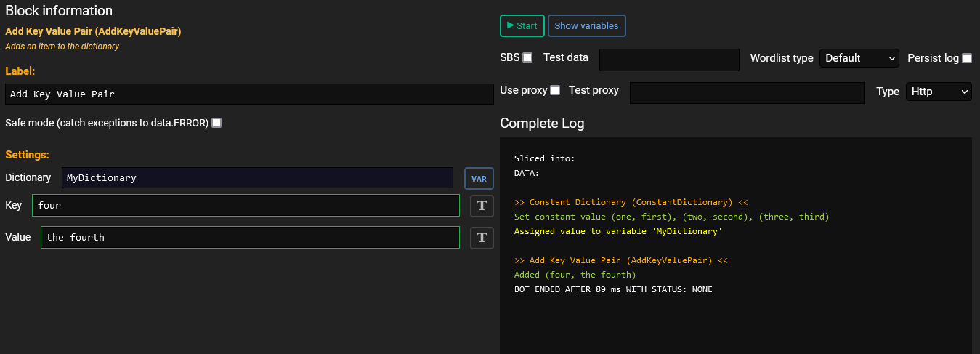
Task: Click the VAR button beside Dictionary
Action: tap(479, 178)
